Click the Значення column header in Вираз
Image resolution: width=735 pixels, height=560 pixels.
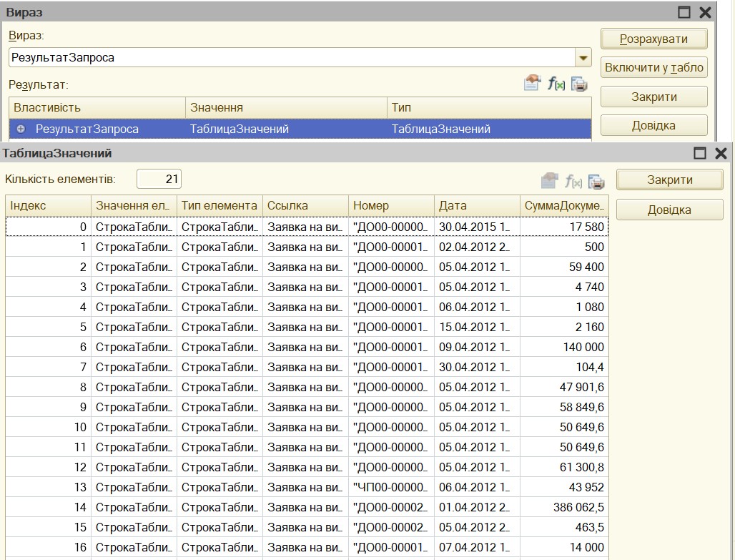point(286,107)
